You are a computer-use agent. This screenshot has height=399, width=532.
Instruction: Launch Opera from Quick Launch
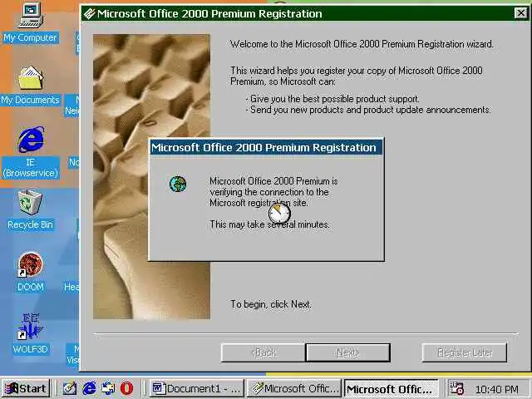(x=126, y=388)
